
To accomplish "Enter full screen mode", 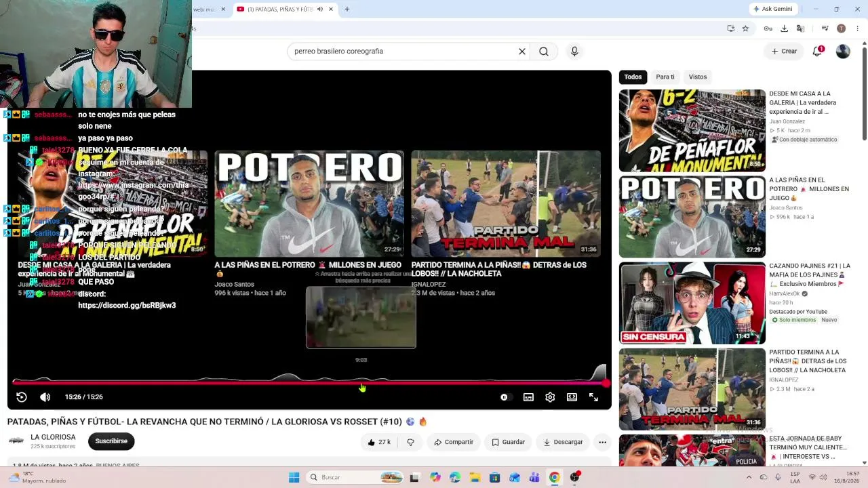I will (x=593, y=397).
